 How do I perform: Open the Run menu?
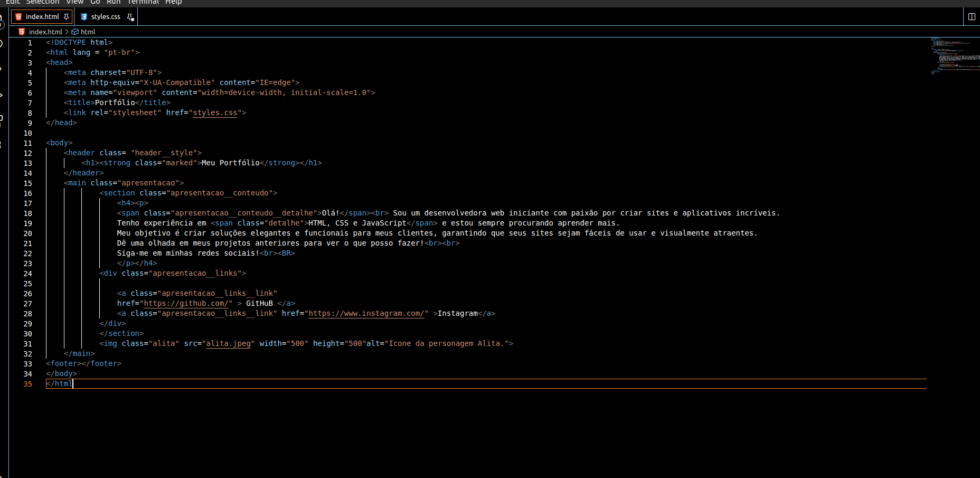click(114, 2)
